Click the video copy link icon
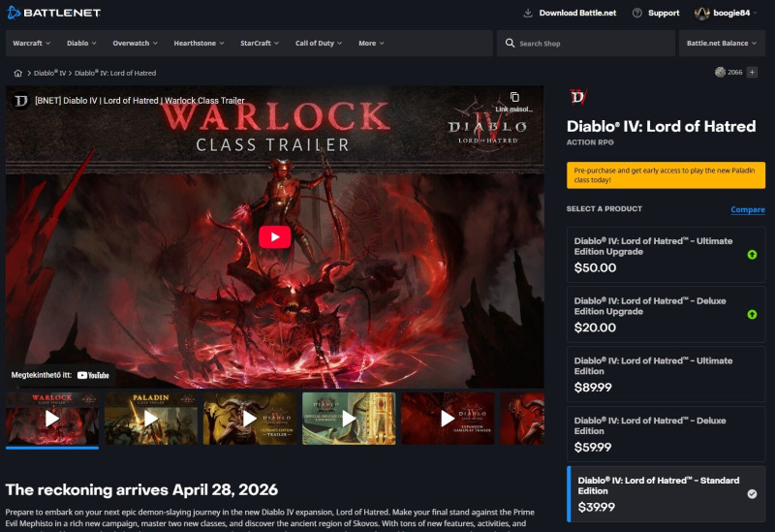 [x=514, y=97]
